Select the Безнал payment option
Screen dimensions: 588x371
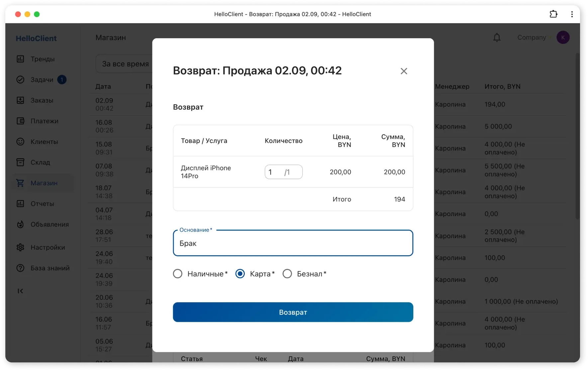[x=287, y=274]
